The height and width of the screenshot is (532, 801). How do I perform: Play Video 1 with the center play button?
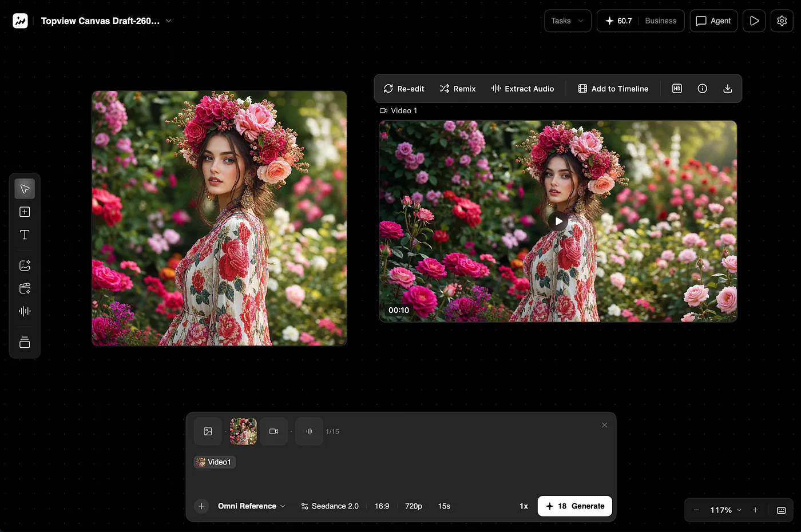tap(558, 221)
